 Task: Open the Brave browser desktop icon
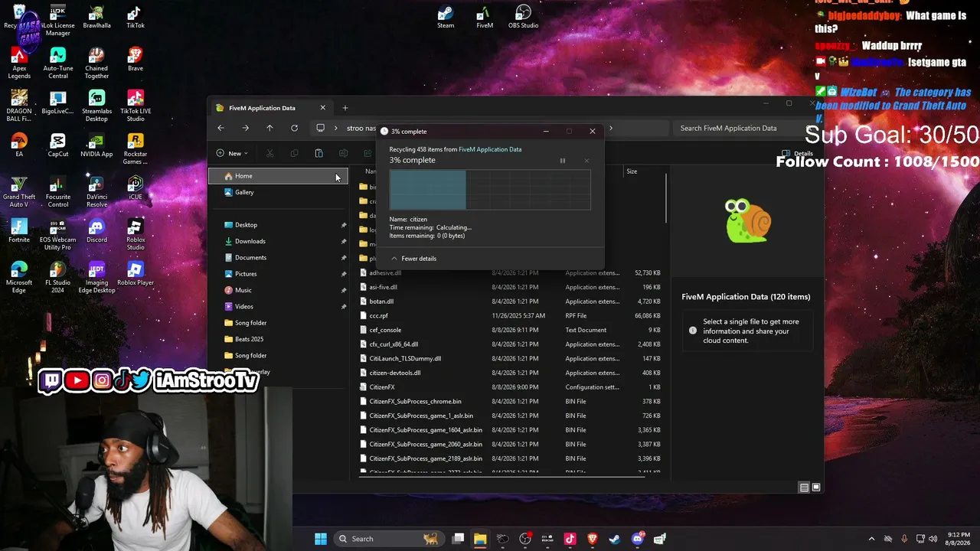[135, 60]
